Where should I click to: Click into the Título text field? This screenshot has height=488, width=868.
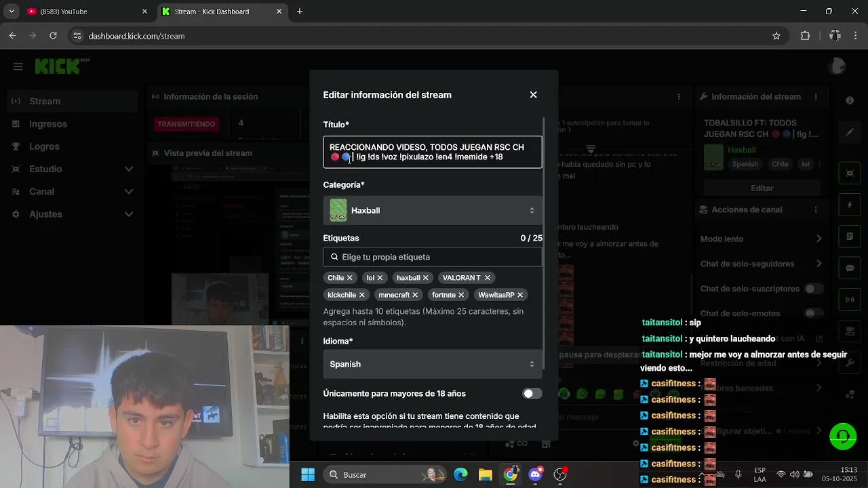click(433, 152)
